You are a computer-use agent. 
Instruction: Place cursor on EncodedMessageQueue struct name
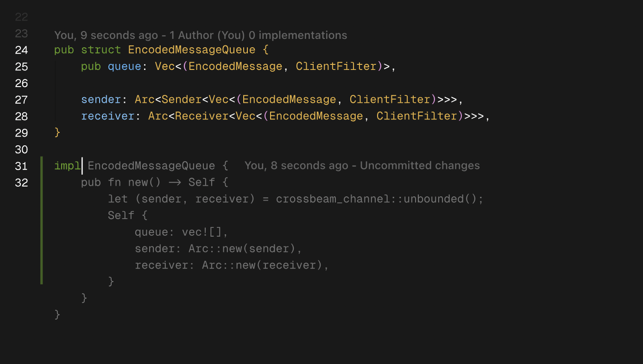[x=192, y=50]
